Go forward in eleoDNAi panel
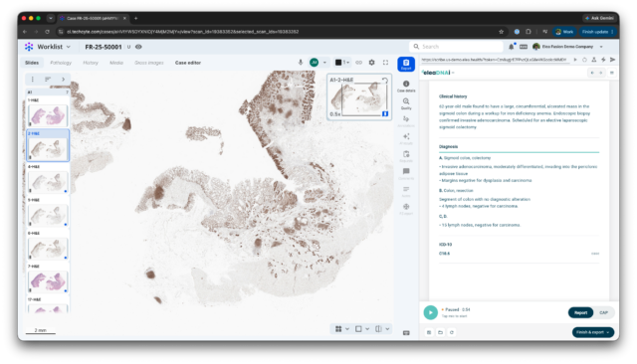Screen dimensions: 637x364 point(601,73)
